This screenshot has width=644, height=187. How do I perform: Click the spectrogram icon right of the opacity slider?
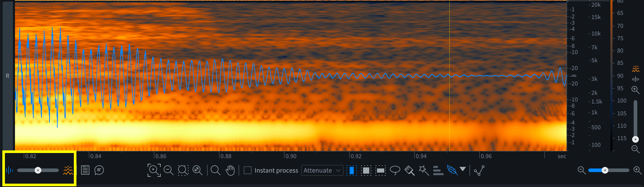[x=68, y=170]
